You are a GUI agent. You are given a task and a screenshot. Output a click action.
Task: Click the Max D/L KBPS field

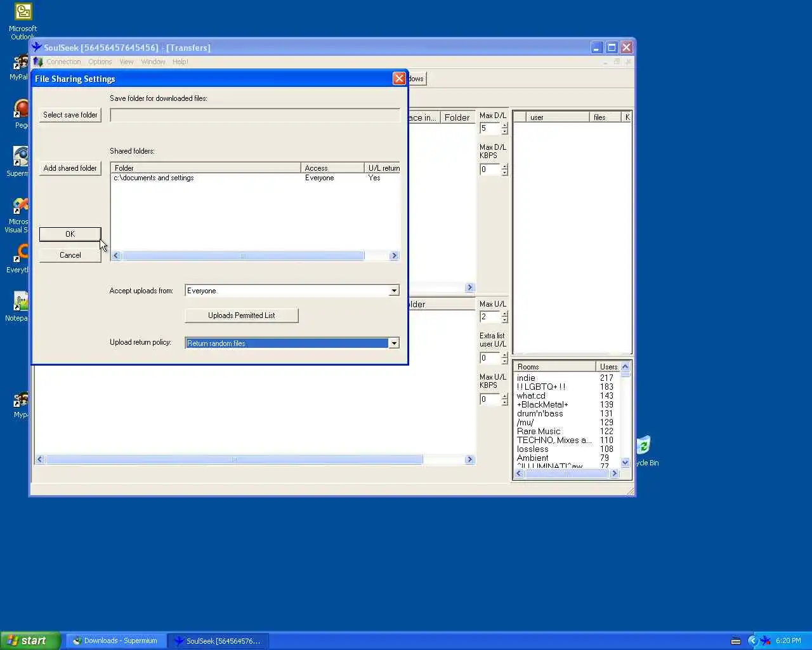click(x=490, y=169)
